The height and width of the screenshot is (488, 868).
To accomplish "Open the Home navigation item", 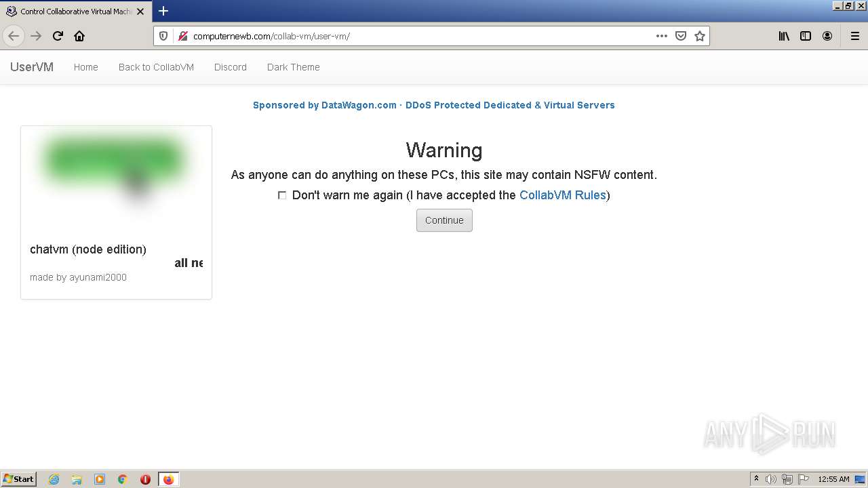I will (86, 67).
